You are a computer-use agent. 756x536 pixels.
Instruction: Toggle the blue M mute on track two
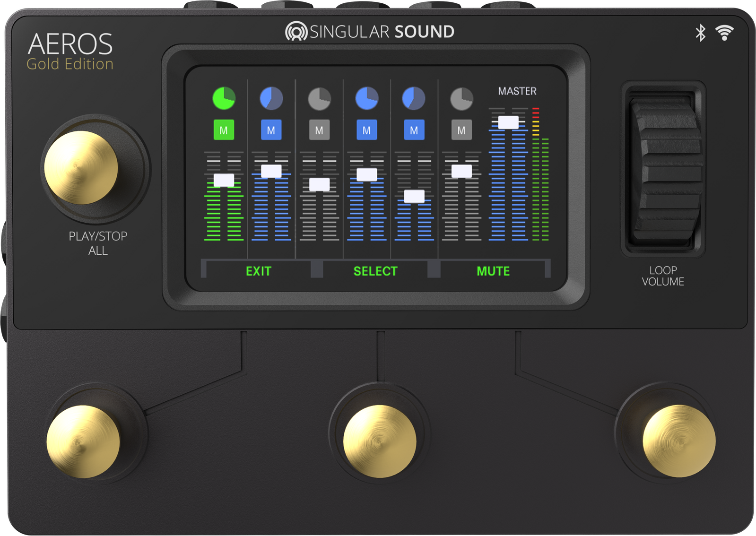[271, 130]
